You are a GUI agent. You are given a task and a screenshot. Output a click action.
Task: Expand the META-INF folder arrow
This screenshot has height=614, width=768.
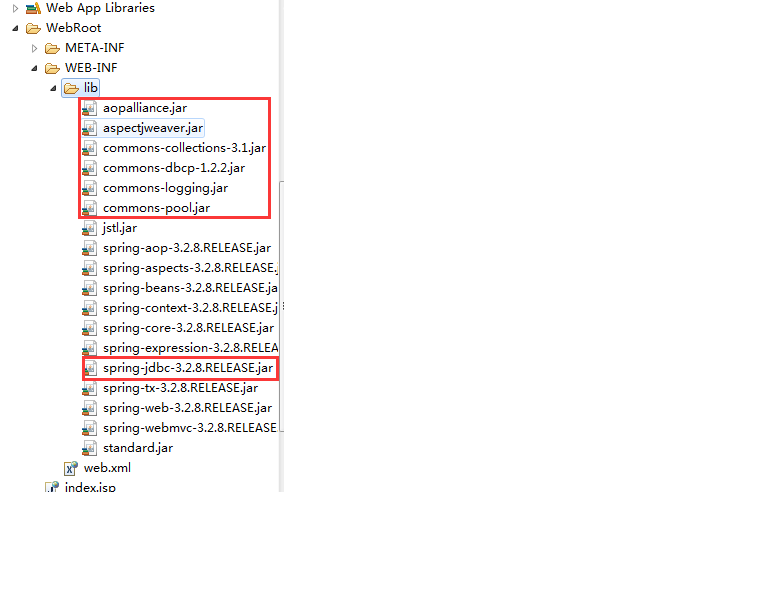click(x=34, y=48)
